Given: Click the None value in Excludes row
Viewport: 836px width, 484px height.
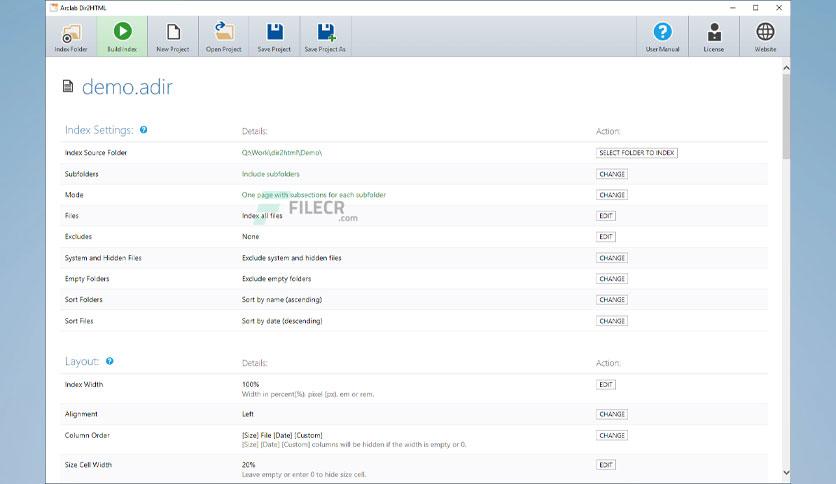Looking at the screenshot, I should click(x=250, y=236).
